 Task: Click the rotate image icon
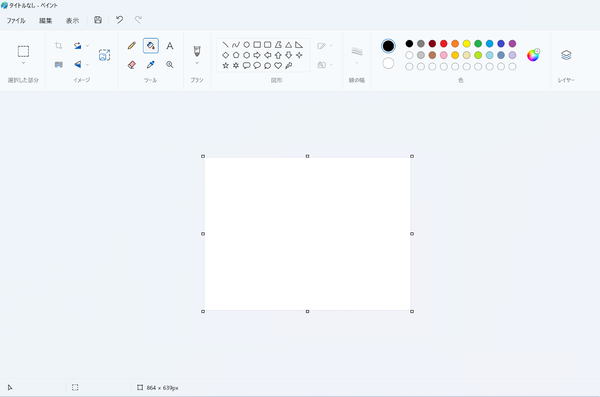78,46
